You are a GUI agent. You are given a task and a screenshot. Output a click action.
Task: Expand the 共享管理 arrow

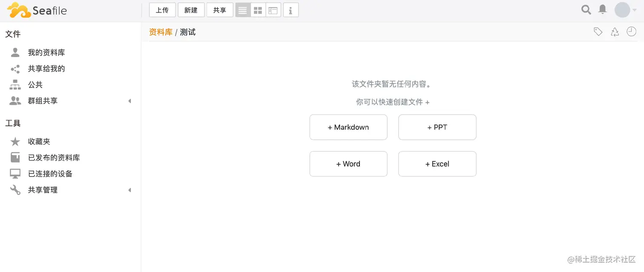click(130, 190)
